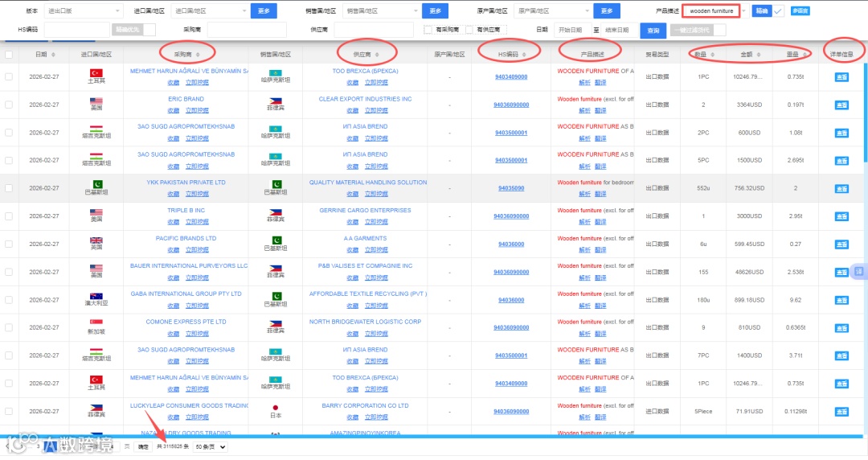
Task: Click the 开始日期 start date field
Action: pos(572,30)
